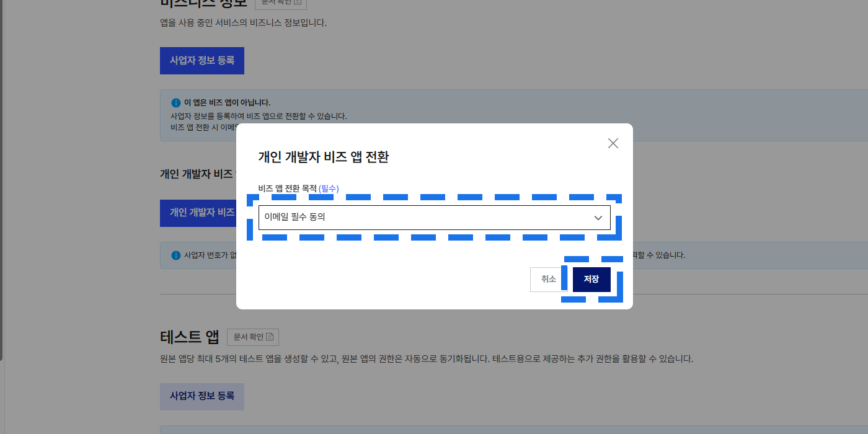868x434 pixels.
Task: Click the 문서 확인 button beside 비즈니스 정보
Action: pyautogui.click(x=280, y=2)
